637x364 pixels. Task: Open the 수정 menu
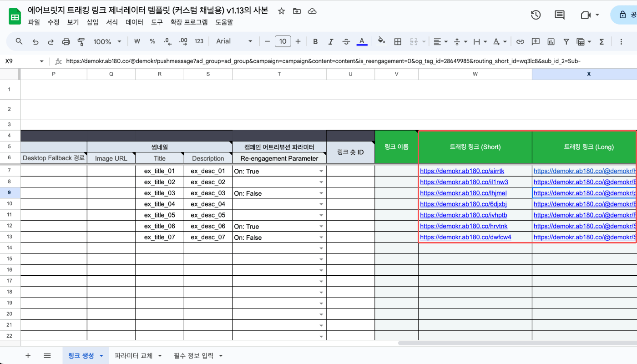tap(54, 22)
